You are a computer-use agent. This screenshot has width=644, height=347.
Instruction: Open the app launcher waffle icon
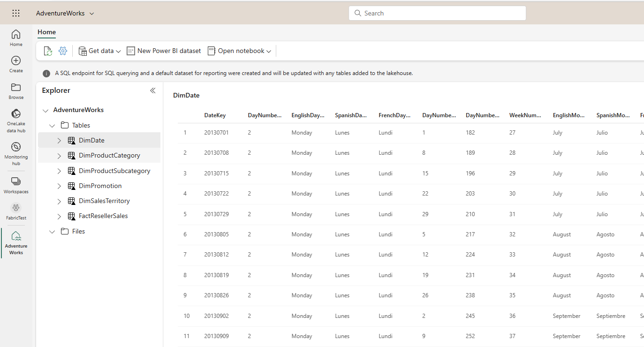click(x=16, y=13)
